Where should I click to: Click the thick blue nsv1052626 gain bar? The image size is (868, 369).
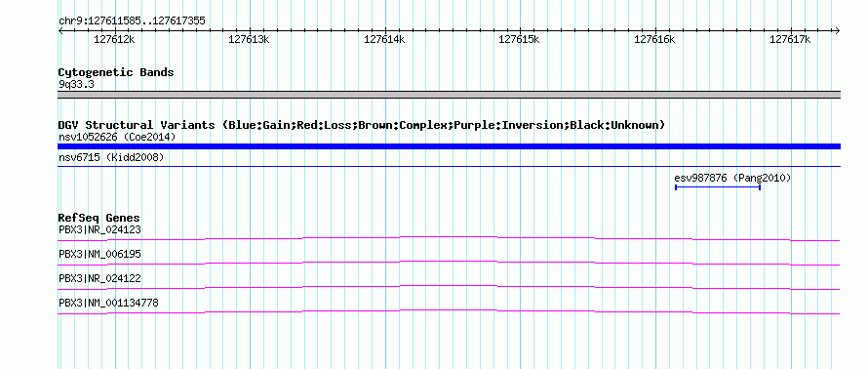pos(449,146)
